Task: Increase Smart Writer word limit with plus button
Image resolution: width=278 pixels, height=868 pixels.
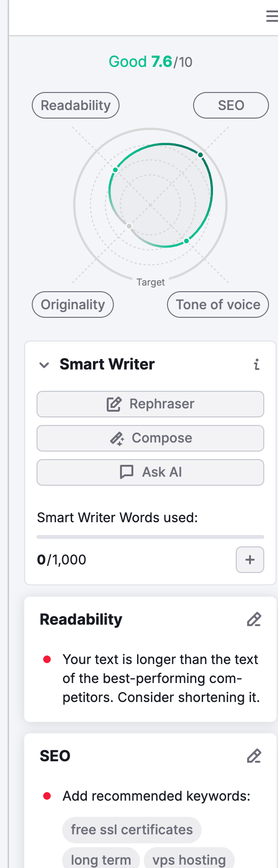Action: pyautogui.click(x=250, y=560)
